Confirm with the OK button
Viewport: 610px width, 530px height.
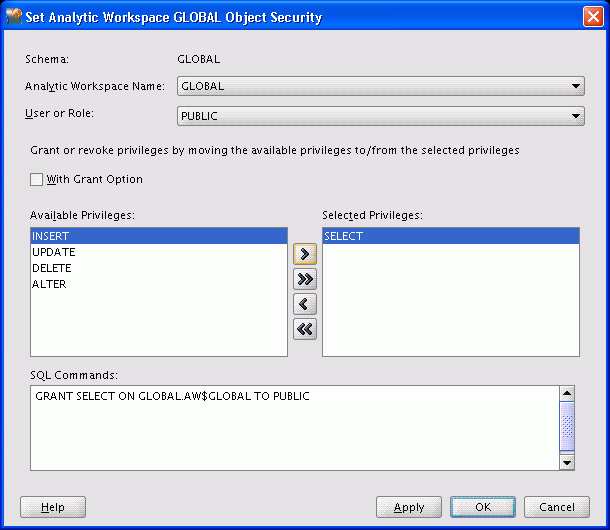pyautogui.click(x=483, y=507)
